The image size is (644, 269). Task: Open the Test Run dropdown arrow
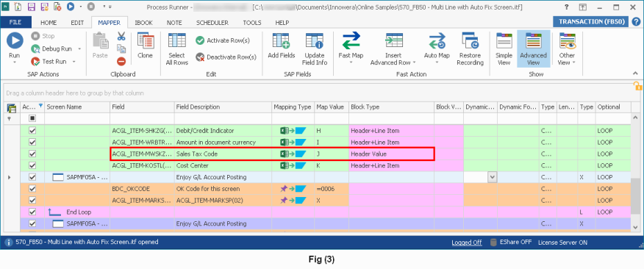coord(74,62)
